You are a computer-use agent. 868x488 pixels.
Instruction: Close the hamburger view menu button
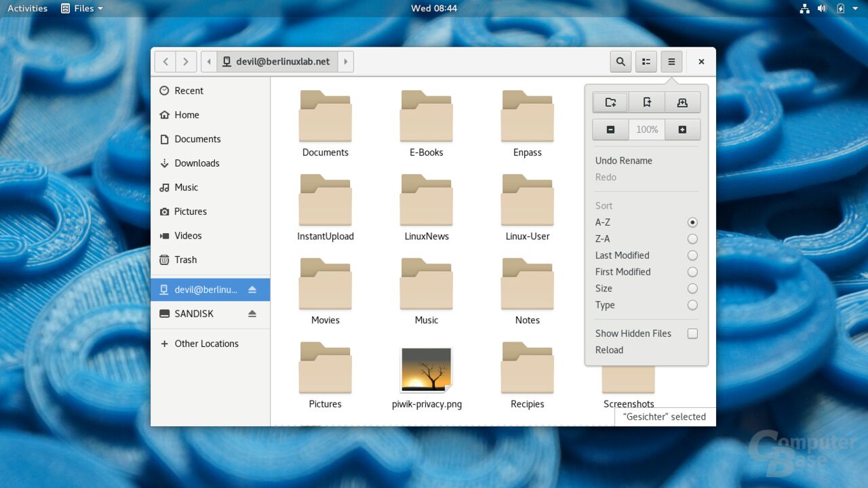(x=671, y=62)
